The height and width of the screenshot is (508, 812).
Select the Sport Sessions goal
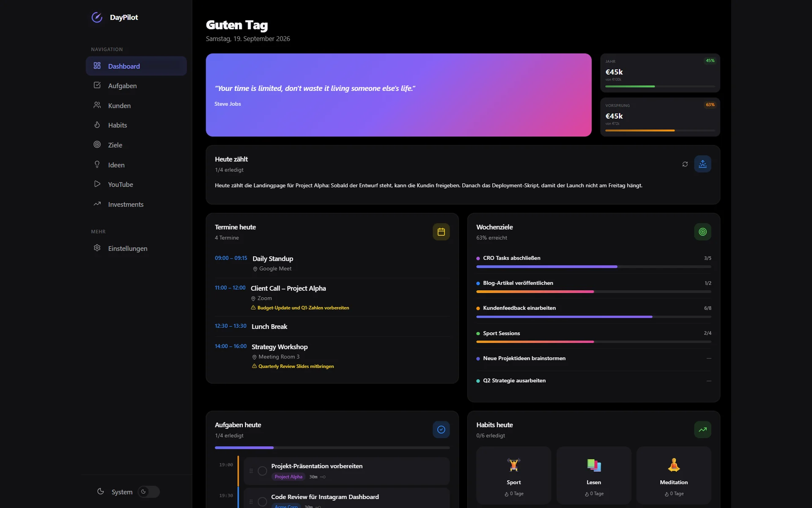click(594, 337)
